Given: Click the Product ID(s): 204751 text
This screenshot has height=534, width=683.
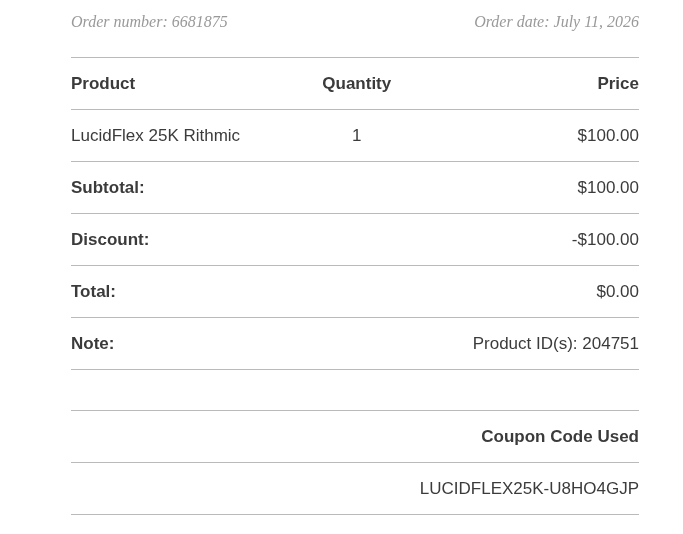Looking at the screenshot, I should pos(555,343).
